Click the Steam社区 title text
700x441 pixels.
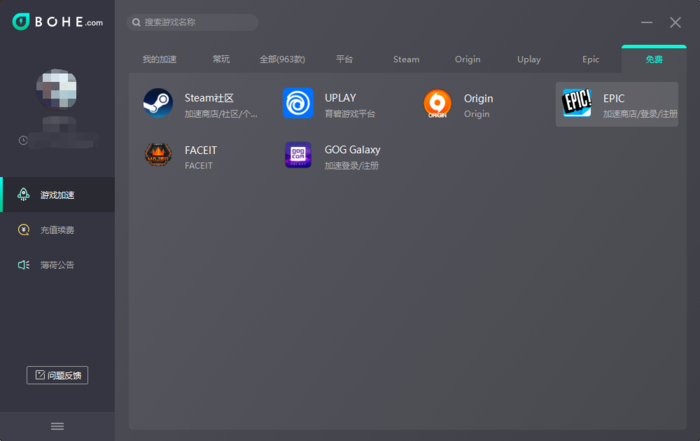209,98
